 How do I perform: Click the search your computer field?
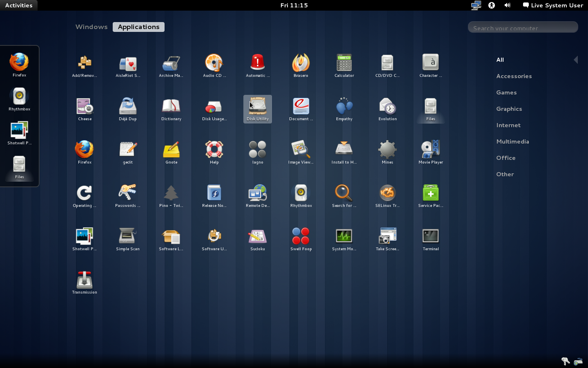[523, 27]
